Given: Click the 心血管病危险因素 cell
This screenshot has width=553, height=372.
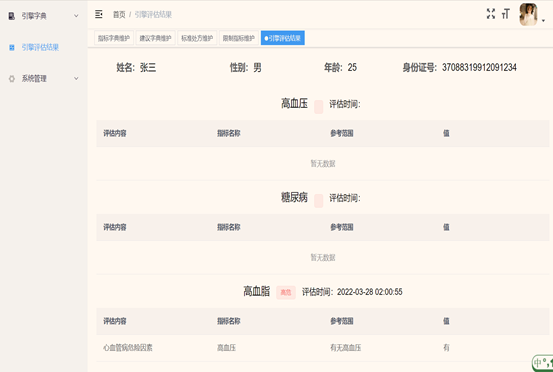Looking at the screenshot, I should 128,348.
